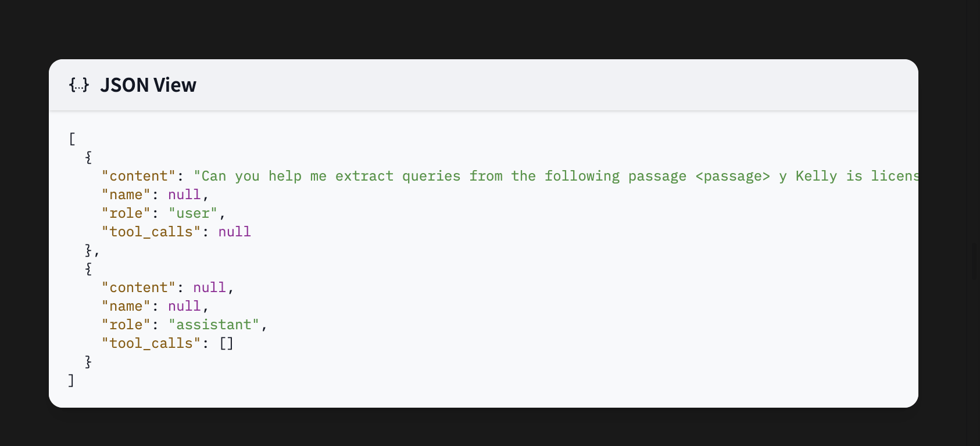
Task: Select the first "role" key
Action: coord(126,213)
